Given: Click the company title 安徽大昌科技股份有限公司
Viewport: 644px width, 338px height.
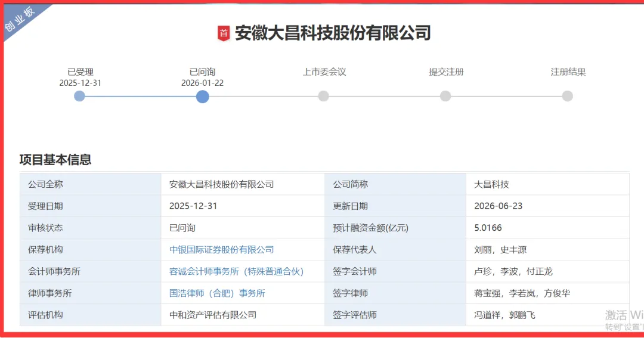Looking at the screenshot, I should pos(333,33).
